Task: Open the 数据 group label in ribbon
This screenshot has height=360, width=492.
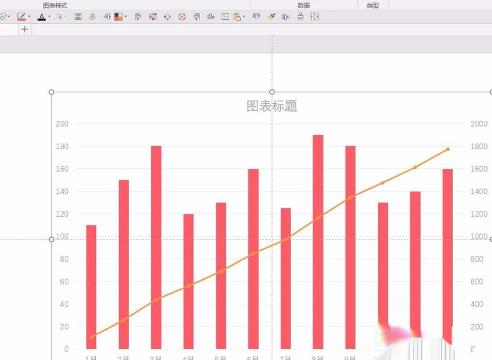Action: point(304,5)
